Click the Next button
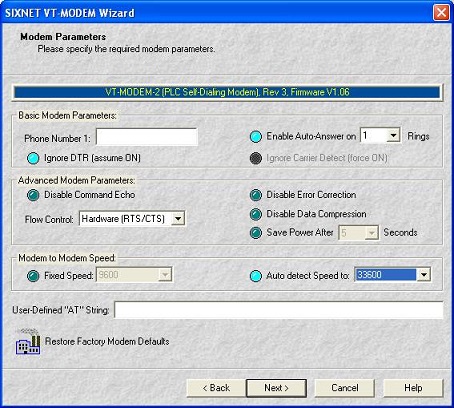The image size is (454, 408). click(x=276, y=388)
